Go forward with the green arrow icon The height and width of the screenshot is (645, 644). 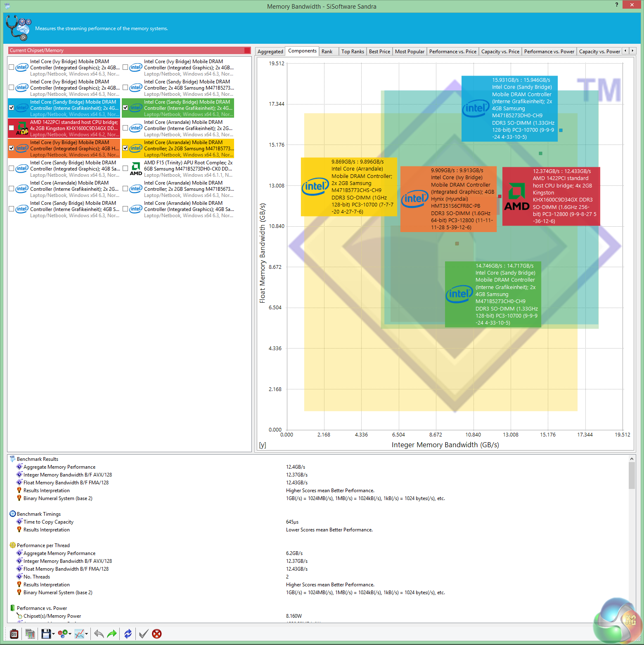112,633
